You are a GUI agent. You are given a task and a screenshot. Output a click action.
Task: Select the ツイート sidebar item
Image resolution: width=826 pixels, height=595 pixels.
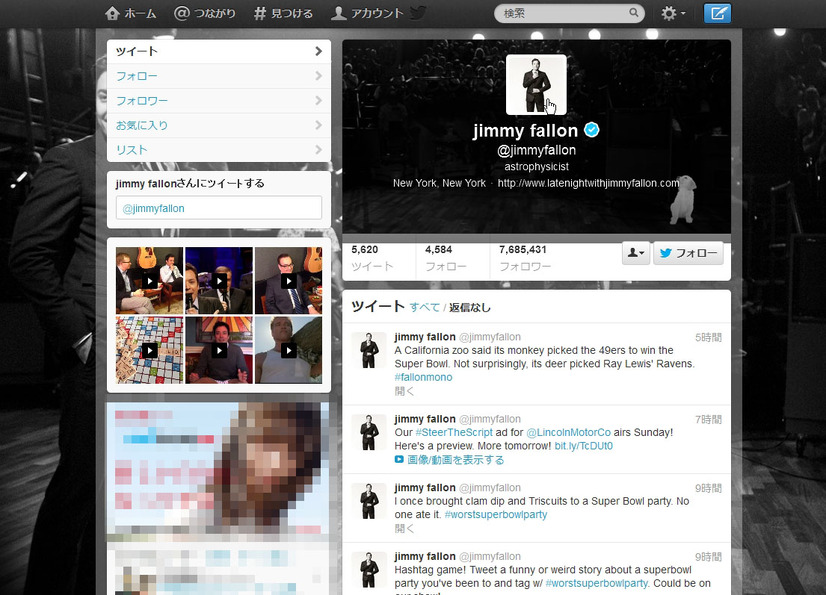click(219, 51)
